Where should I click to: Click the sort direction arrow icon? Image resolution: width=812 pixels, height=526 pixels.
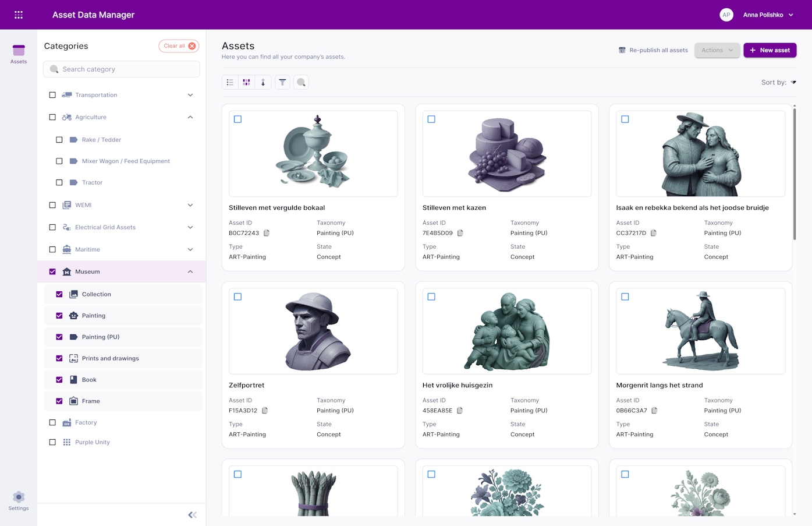[x=263, y=82]
